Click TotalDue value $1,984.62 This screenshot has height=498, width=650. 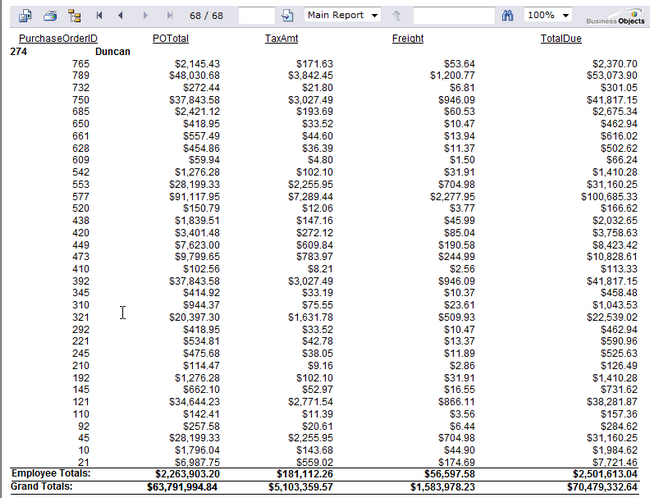615,450
